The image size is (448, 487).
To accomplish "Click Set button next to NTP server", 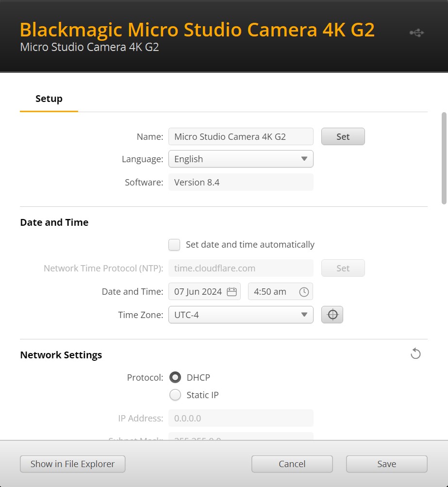I will click(x=343, y=268).
